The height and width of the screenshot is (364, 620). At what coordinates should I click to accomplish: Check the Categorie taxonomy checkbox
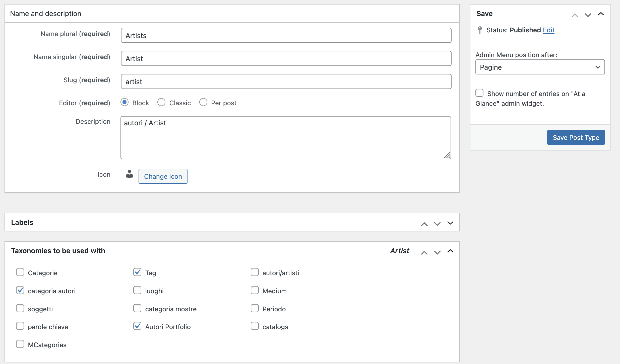pyautogui.click(x=20, y=272)
